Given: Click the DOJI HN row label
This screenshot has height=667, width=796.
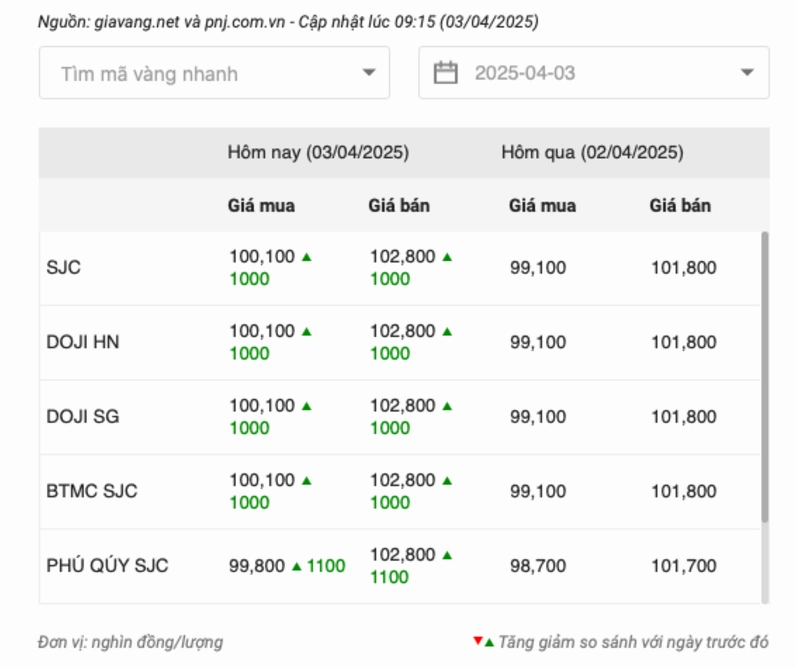Looking at the screenshot, I should [x=83, y=342].
